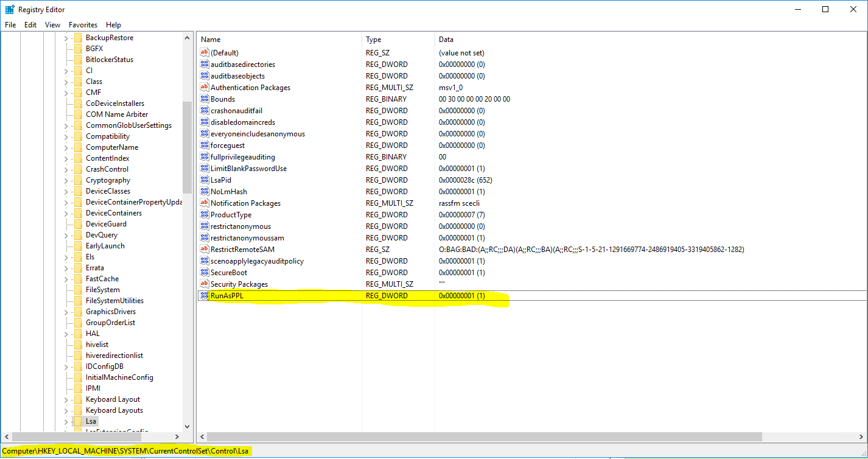Click the tree pane horizontal scroll-left arrow
The height and width of the screenshot is (459, 868).
coord(7,436)
